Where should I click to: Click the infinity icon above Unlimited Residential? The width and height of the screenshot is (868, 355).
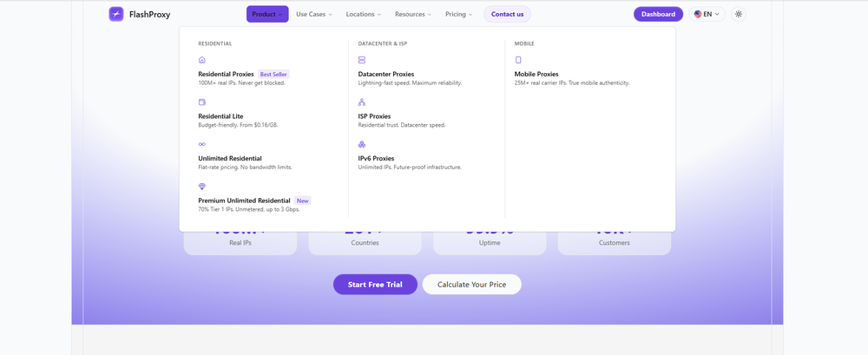(x=202, y=144)
